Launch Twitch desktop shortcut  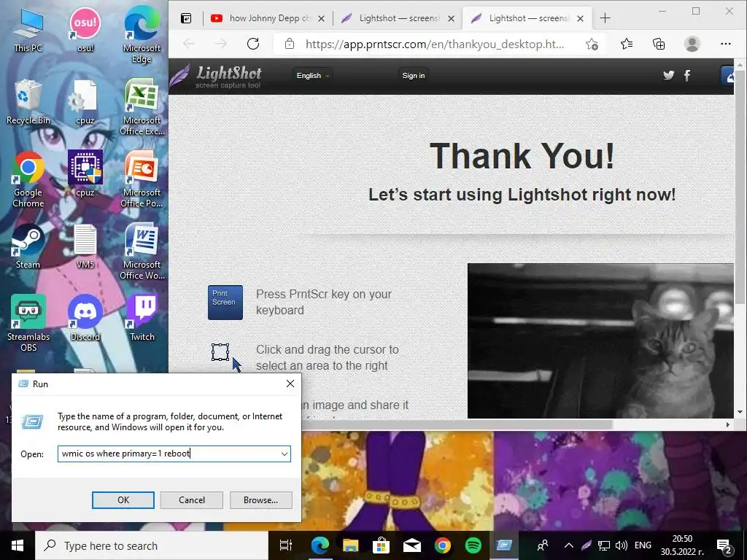click(x=142, y=318)
